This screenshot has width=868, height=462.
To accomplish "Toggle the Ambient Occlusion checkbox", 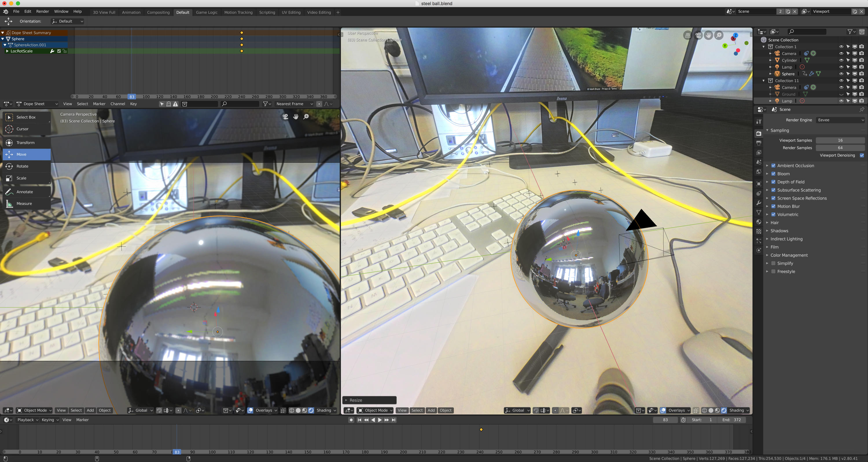I will click(x=774, y=165).
